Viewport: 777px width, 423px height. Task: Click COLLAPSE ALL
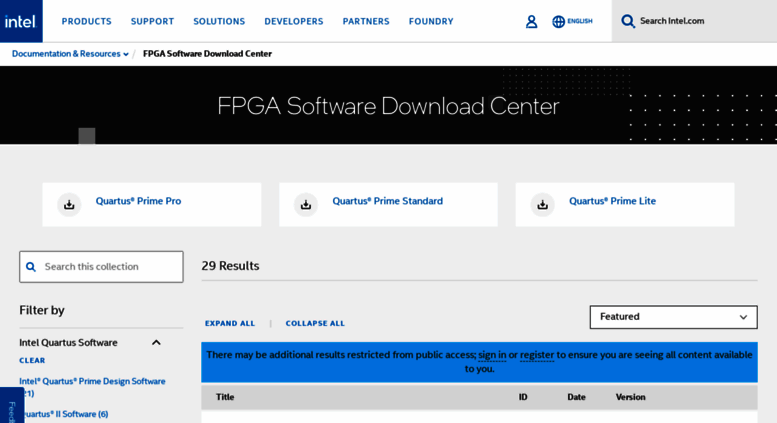(315, 323)
